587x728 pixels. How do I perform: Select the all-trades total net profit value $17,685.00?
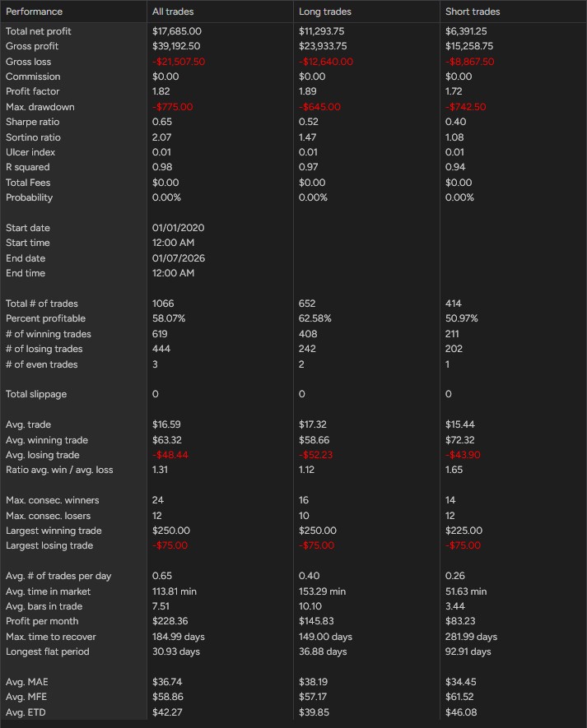[177, 31]
